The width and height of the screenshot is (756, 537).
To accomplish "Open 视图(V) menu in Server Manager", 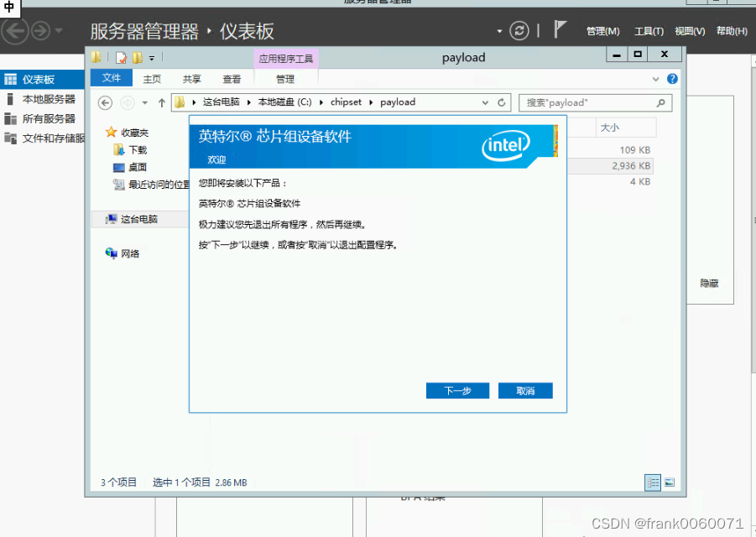I will (x=690, y=31).
